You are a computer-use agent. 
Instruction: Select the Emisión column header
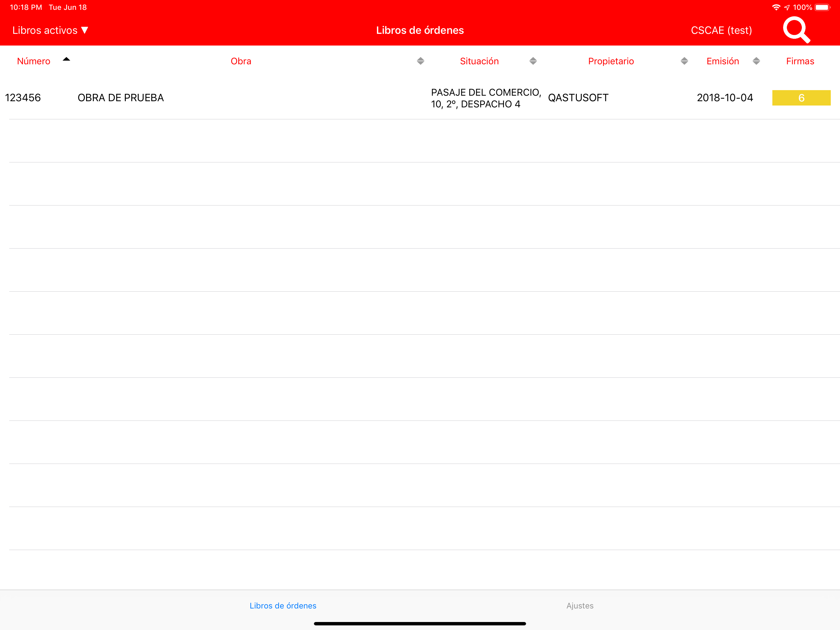tap(723, 61)
